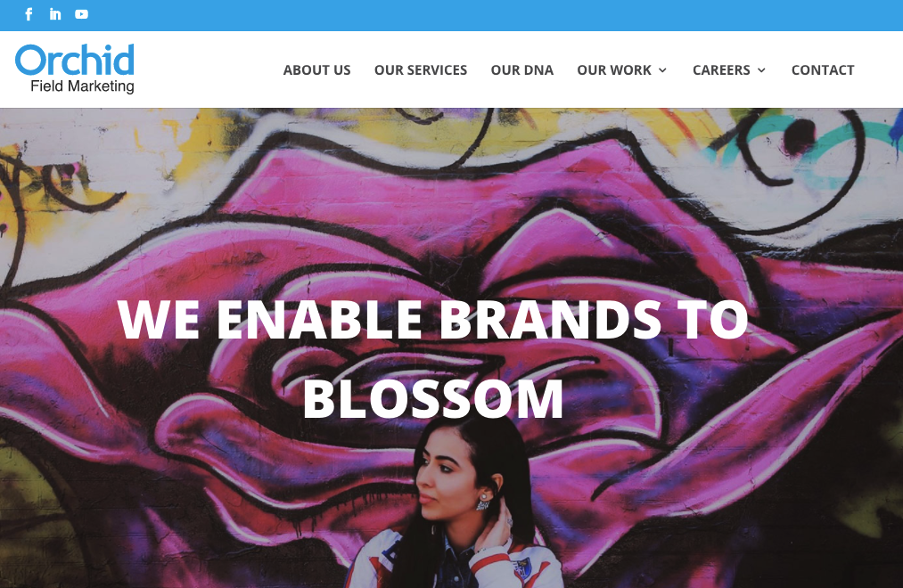Click the graffiti eye in corner
This screenshot has height=588, width=903.
[798, 137]
